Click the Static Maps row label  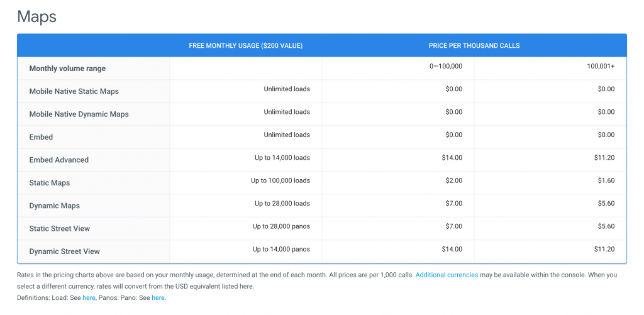coord(49,183)
